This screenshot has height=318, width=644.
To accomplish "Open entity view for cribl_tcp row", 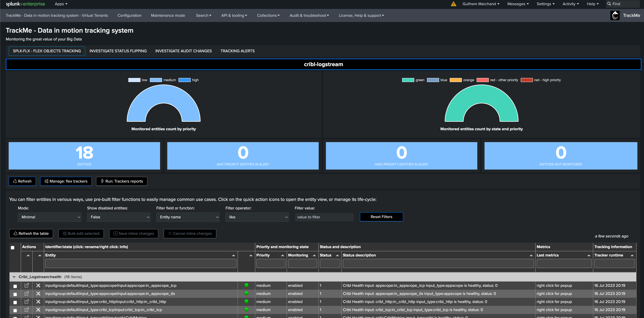I will point(27,309).
